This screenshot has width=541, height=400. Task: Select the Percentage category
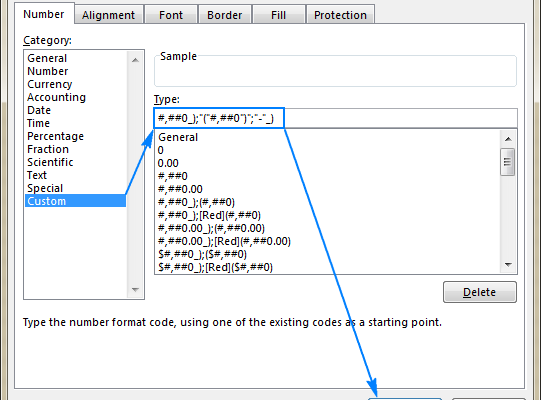pos(75,136)
